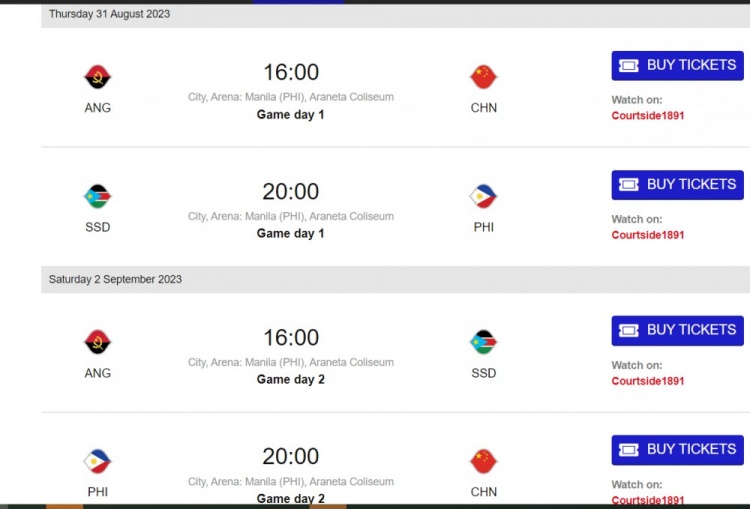Image resolution: width=750 pixels, height=509 pixels.
Task: Open Courtside1891 link for ANG vs CHN
Action: pyautogui.click(x=648, y=116)
